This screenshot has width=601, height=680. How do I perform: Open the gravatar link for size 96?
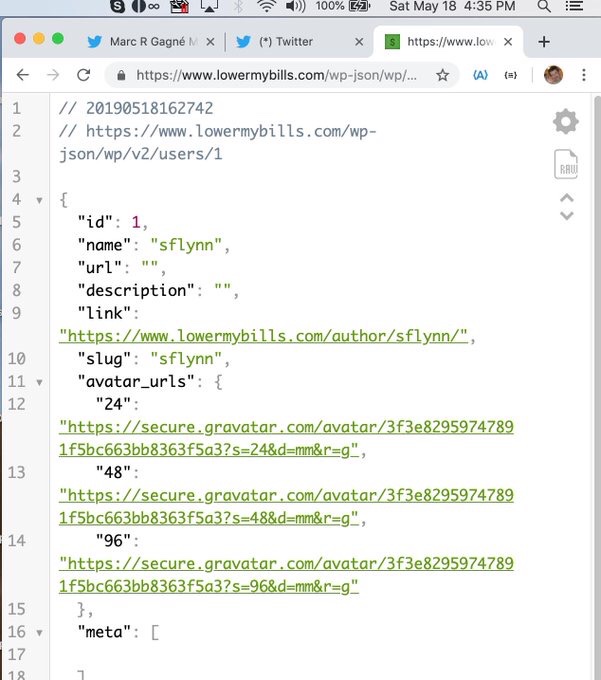click(x=286, y=575)
